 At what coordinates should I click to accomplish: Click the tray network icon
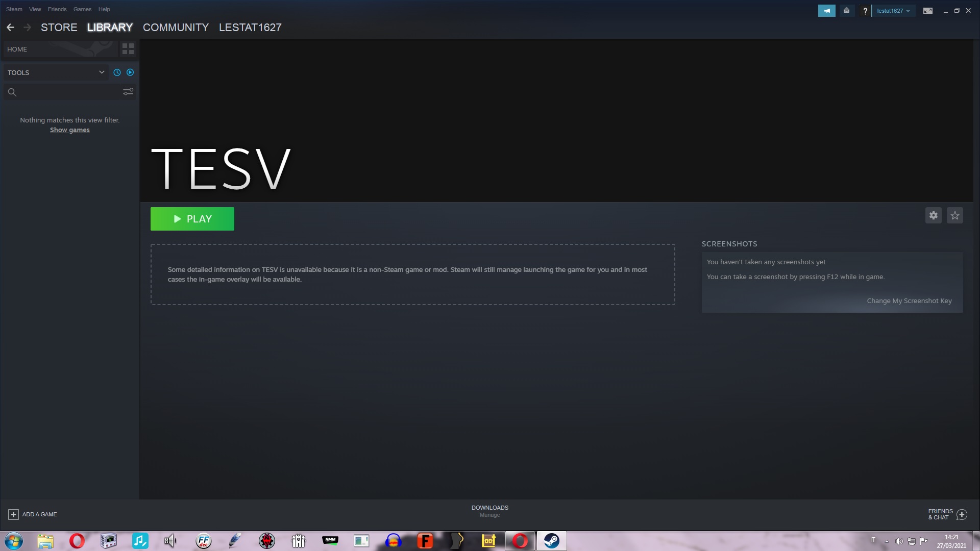[911, 541]
